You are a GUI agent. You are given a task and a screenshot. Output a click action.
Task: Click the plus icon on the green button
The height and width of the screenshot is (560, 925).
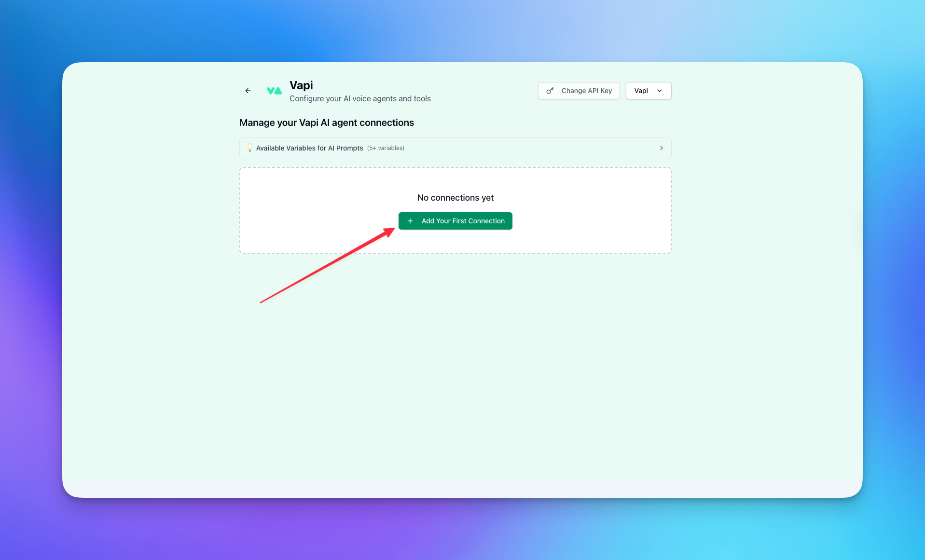(x=410, y=221)
